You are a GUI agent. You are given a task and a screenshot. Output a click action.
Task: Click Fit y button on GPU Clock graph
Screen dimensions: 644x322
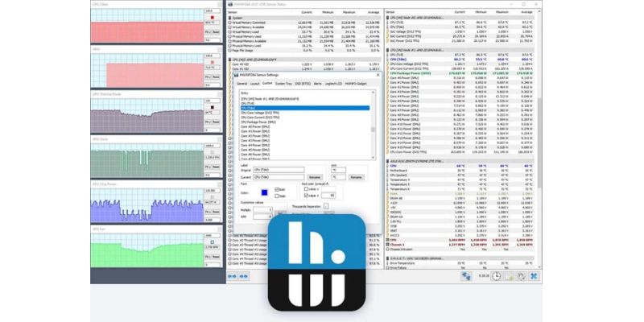coord(208,167)
